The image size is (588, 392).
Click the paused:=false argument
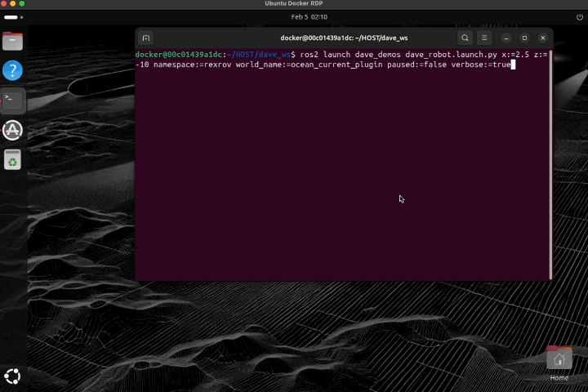point(416,65)
